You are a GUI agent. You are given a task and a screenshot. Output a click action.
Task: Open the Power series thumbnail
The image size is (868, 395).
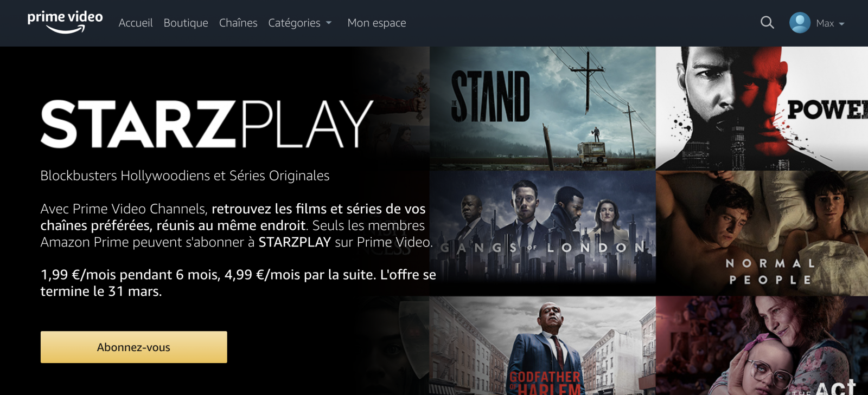(x=762, y=108)
